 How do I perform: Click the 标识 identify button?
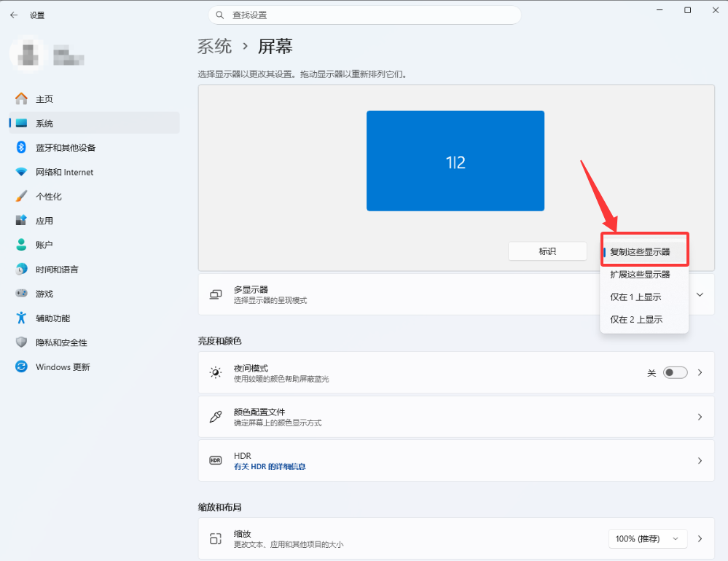(547, 251)
